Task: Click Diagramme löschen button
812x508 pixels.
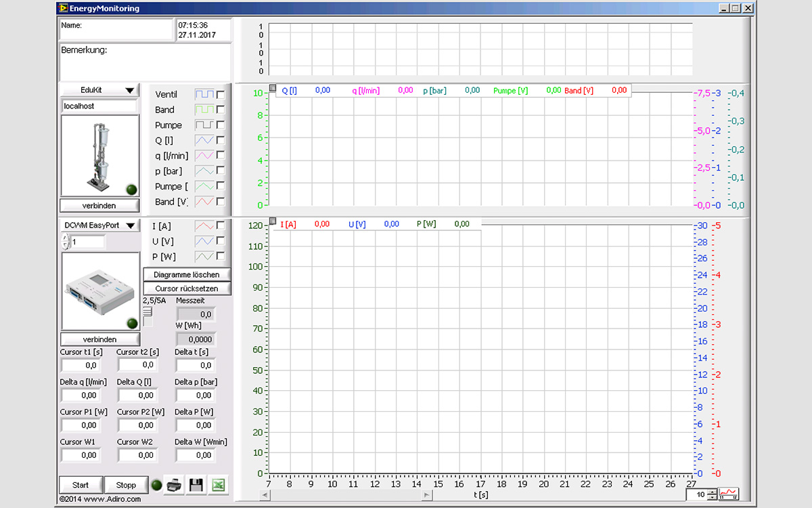Action: tap(187, 274)
